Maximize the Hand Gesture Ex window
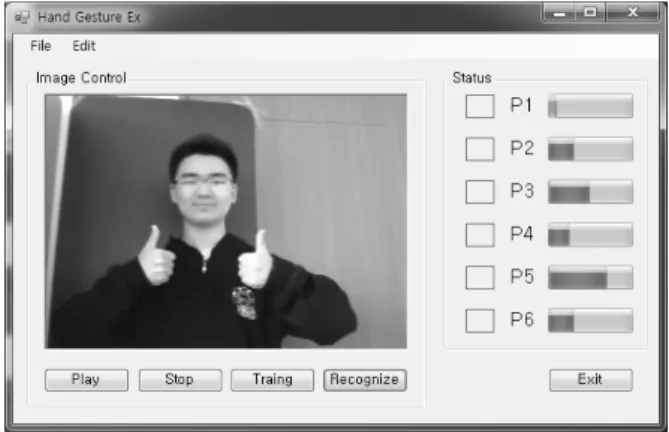 pos(590,12)
